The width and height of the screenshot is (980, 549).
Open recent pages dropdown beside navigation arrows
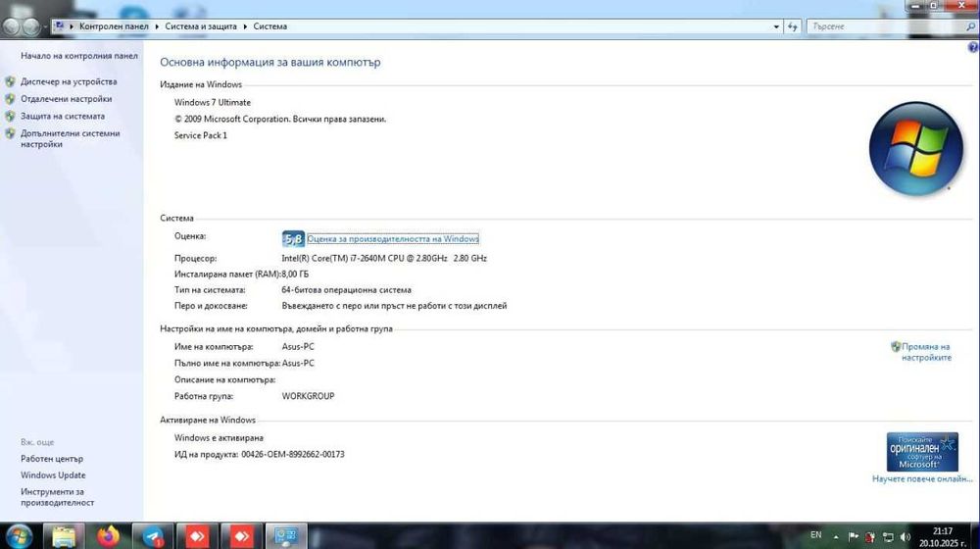(45, 26)
